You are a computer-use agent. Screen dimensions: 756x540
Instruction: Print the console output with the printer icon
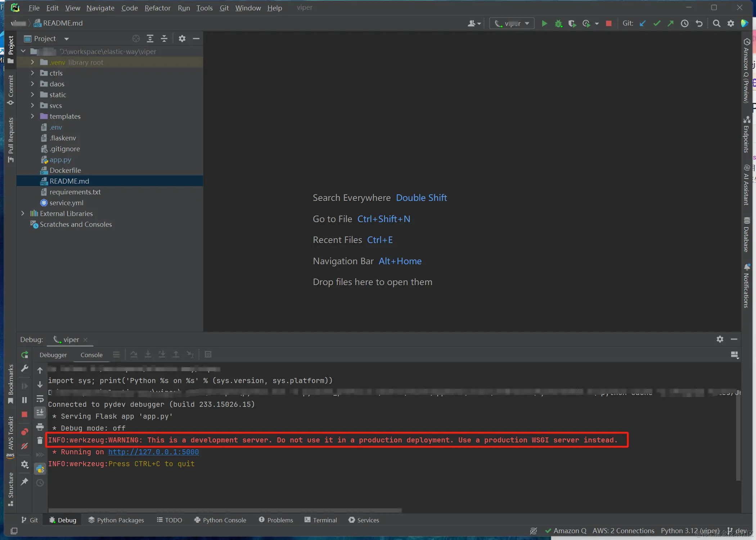[x=40, y=427]
